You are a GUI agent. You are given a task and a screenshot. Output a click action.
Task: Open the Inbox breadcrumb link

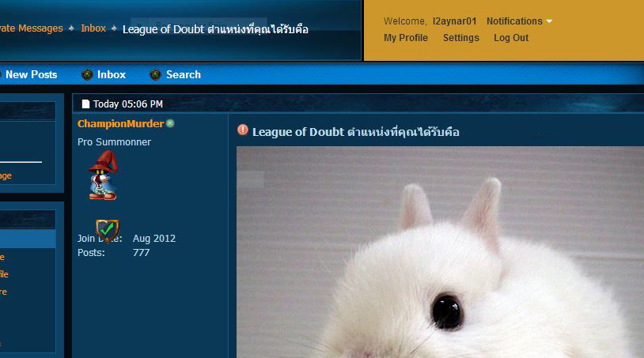coord(93,28)
